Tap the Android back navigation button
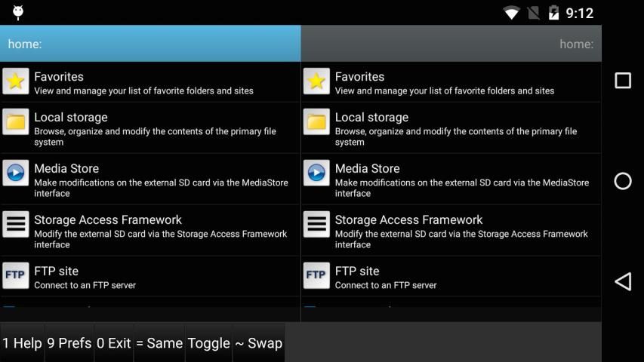Viewport: 644px width, 362px height. [x=623, y=281]
